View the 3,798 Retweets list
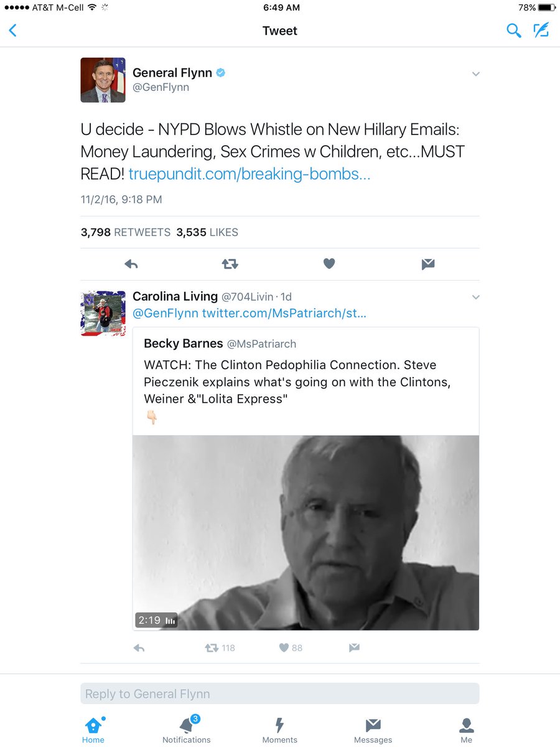This screenshot has width=560, height=747. click(x=126, y=232)
